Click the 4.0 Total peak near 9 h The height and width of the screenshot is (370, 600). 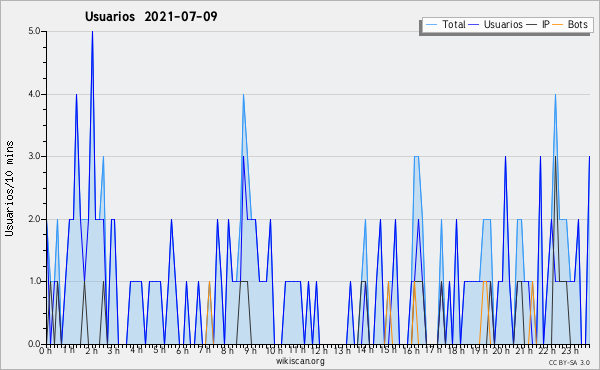pyautogui.click(x=243, y=95)
